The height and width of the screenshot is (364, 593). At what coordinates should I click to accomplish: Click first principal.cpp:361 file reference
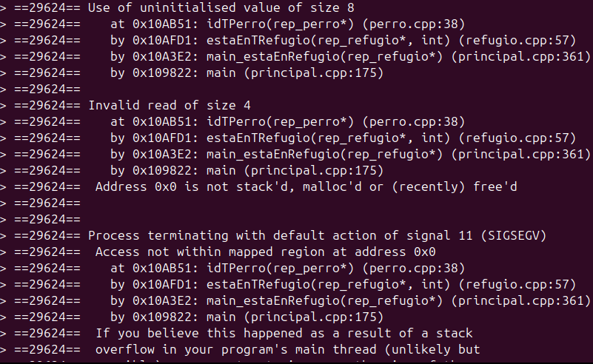click(520, 57)
